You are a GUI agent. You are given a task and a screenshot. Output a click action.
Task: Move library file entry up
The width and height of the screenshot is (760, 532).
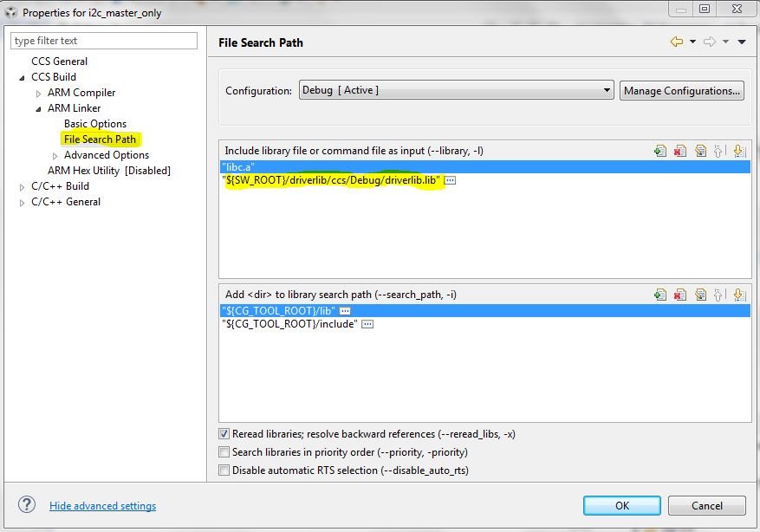click(x=718, y=151)
